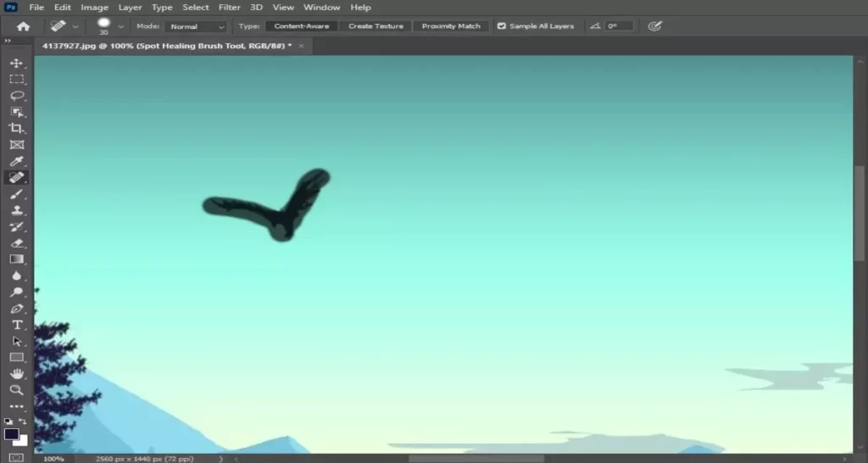Expand the status bar info arrow
The image size is (868, 463).
(220, 459)
